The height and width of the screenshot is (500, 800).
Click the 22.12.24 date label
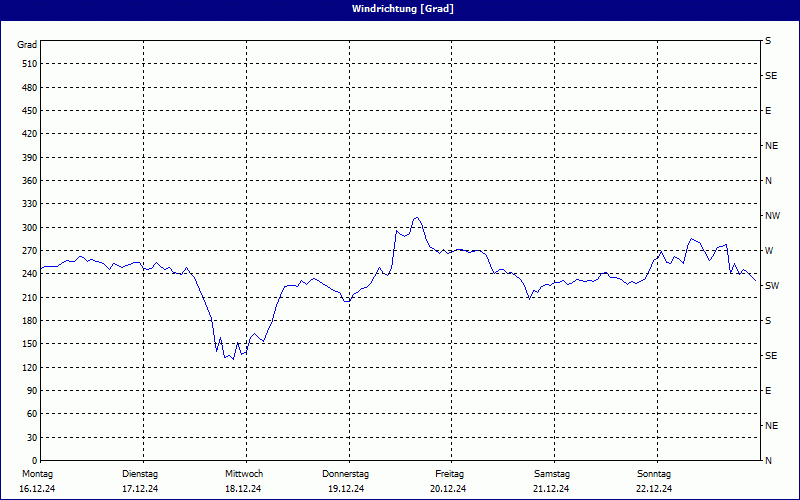tap(654, 489)
